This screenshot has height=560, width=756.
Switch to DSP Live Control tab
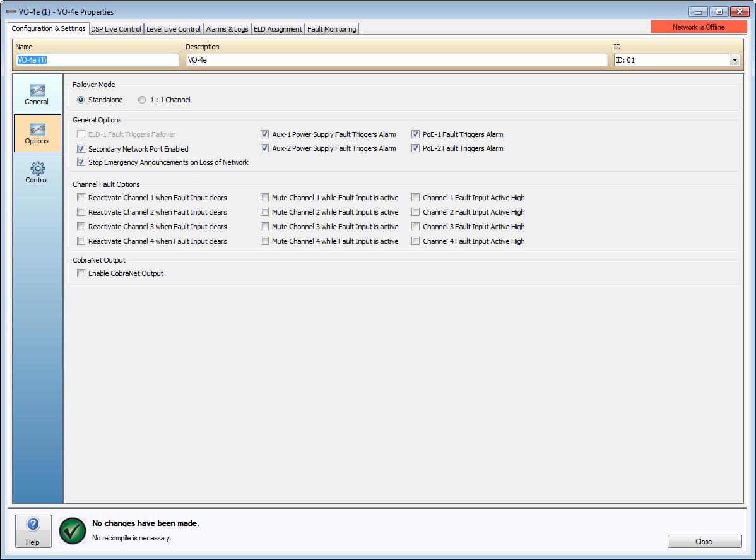[x=116, y=29]
